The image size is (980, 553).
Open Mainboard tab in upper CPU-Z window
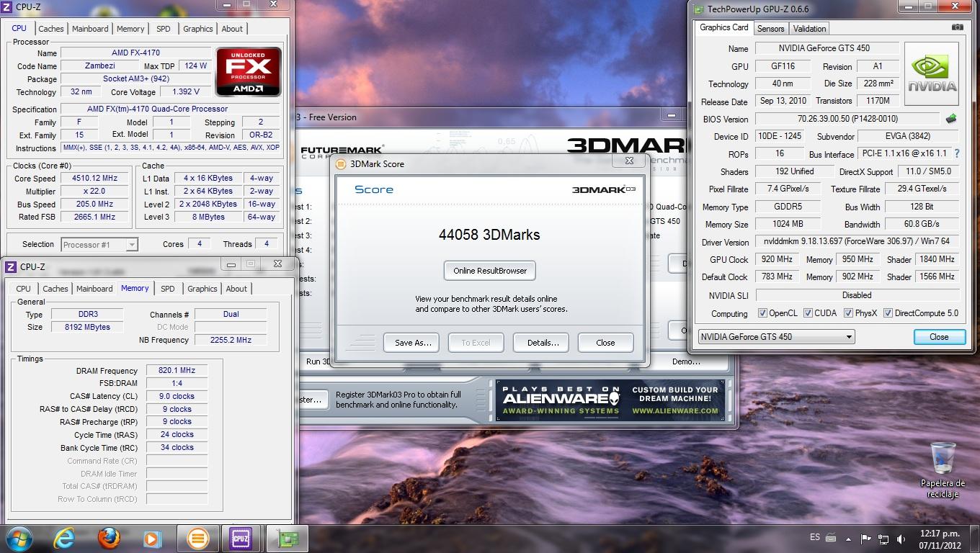(x=90, y=29)
